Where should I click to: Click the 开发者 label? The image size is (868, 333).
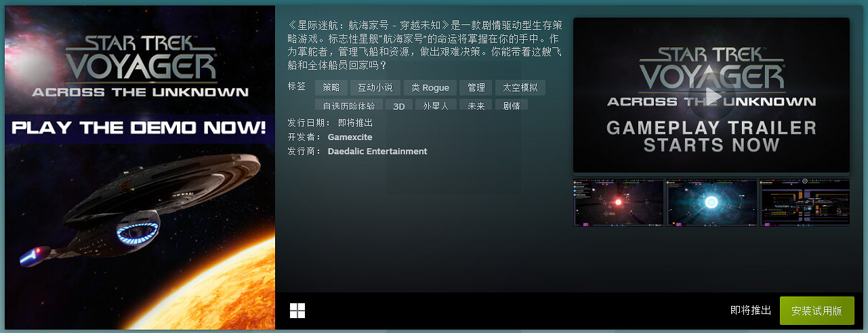coord(305,137)
